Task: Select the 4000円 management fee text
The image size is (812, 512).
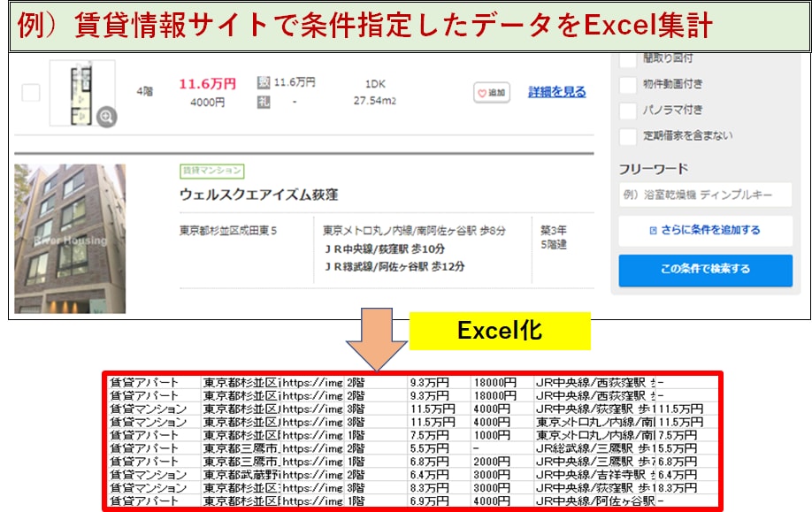Action: (208, 103)
